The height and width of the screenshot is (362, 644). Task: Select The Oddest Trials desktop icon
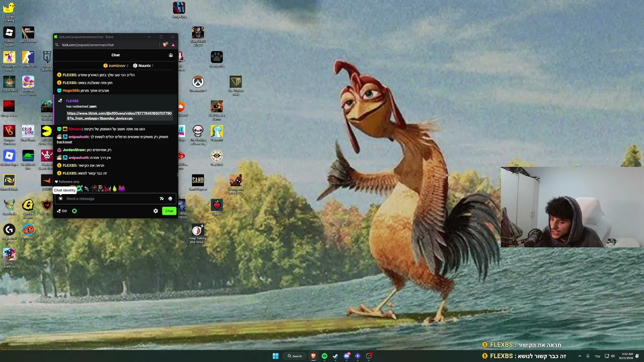[235, 85]
